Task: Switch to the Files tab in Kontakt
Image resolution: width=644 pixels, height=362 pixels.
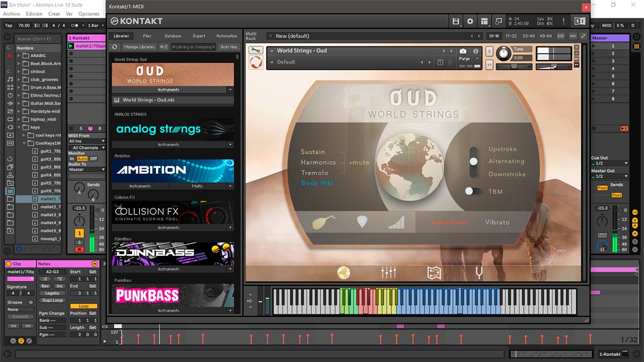Action: pyautogui.click(x=147, y=36)
